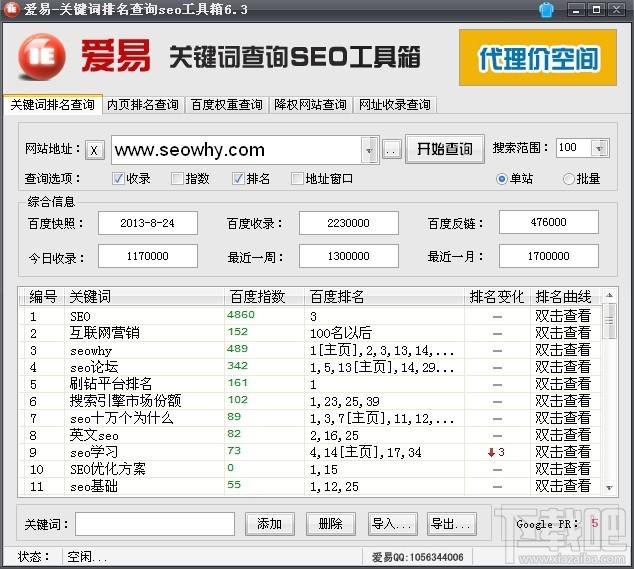
Task: Click the 今日收录 value field
Action: click(x=148, y=256)
